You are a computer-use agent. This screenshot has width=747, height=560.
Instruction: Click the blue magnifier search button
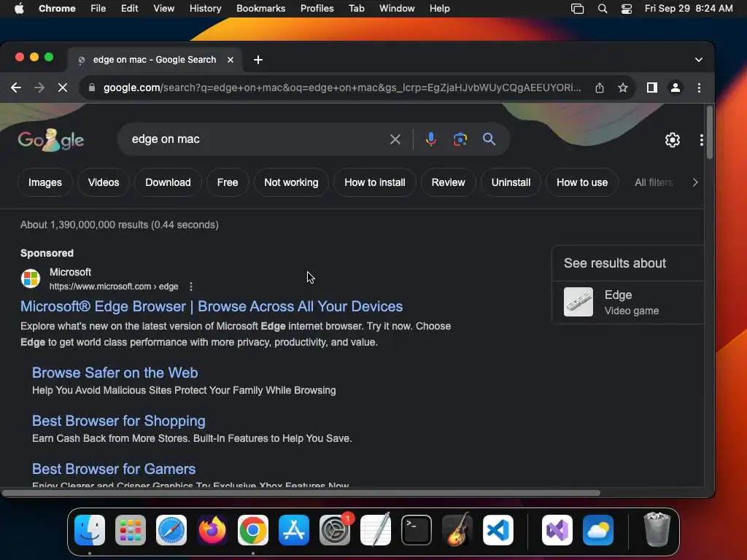point(489,139)
